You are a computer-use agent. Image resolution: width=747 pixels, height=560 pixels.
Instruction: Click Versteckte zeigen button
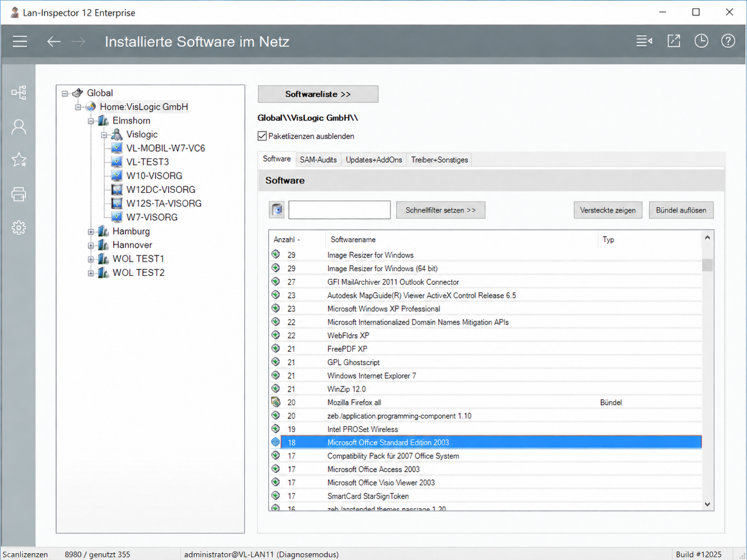(608, 210)
